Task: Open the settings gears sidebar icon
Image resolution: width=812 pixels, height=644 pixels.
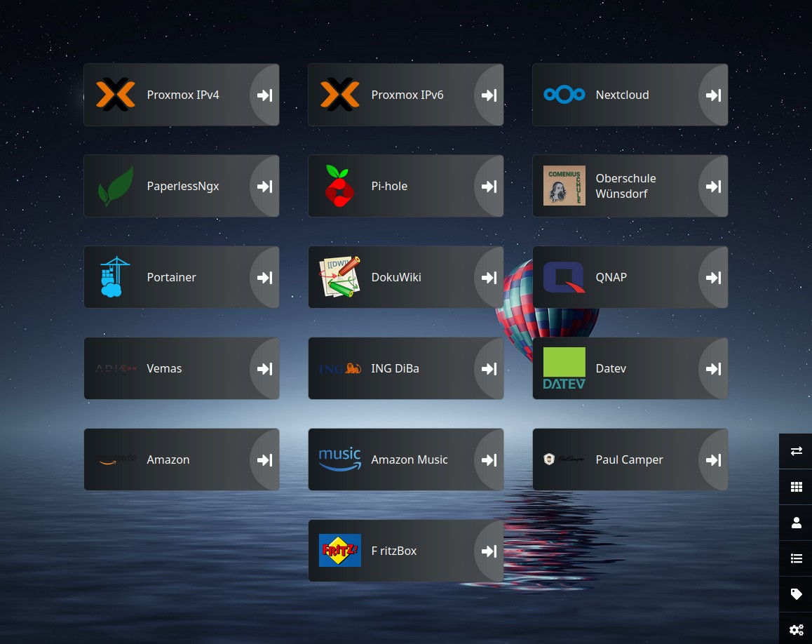Action: point(796,629)
